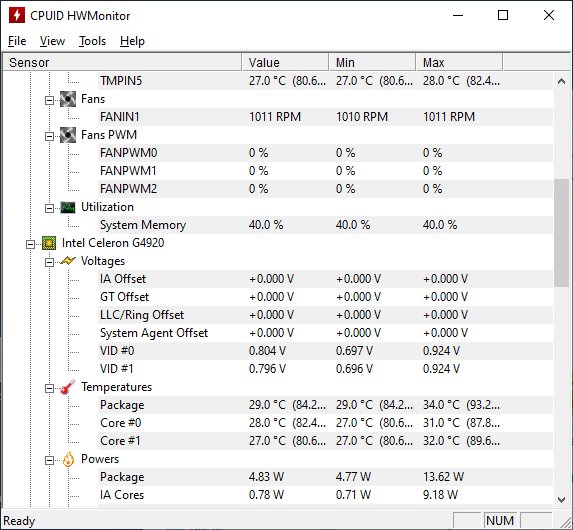The width and height of the screenshot is (573, 530).
Task: Click the Min column header
Action: click(x=372, y=63)
